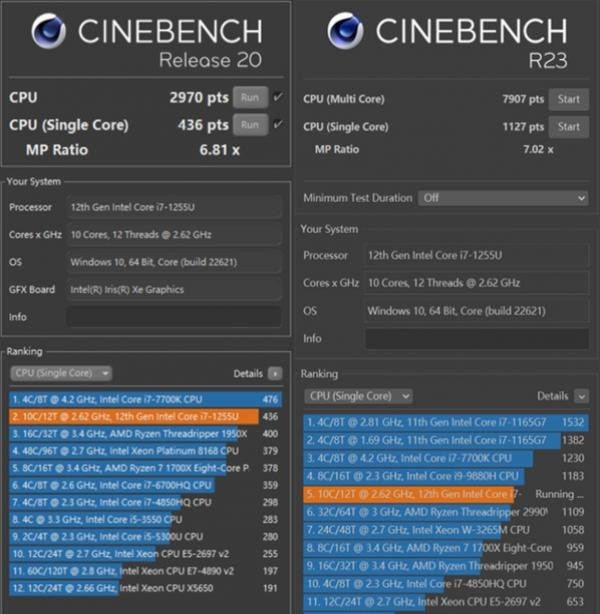Select R23 row Xeon E5-2697 v2 scoring 653
The image size is (600, 614).
point(446,602)
